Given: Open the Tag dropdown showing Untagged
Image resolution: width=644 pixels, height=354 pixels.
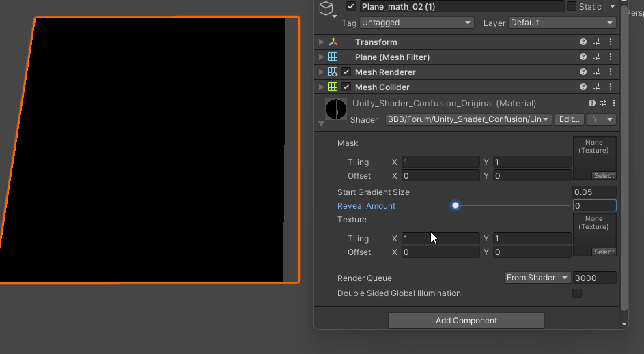Looking at the screenshot, I should point(417,23).
